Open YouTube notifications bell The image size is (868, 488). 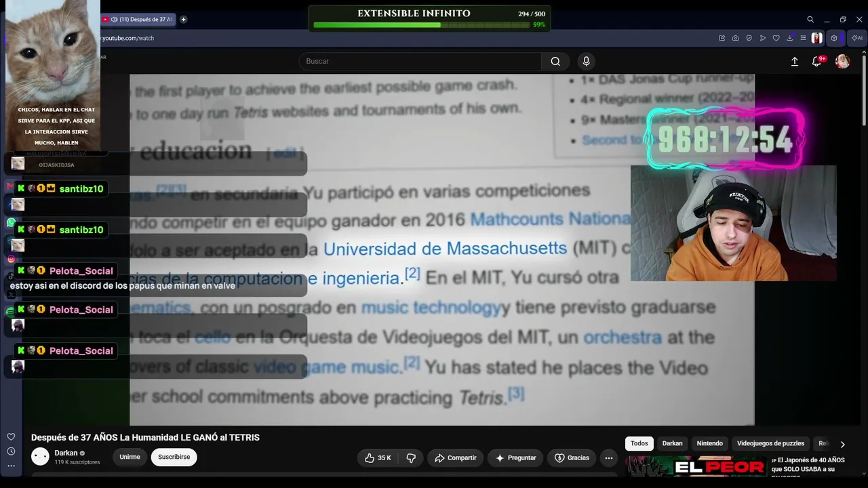[x=816, y=61]
